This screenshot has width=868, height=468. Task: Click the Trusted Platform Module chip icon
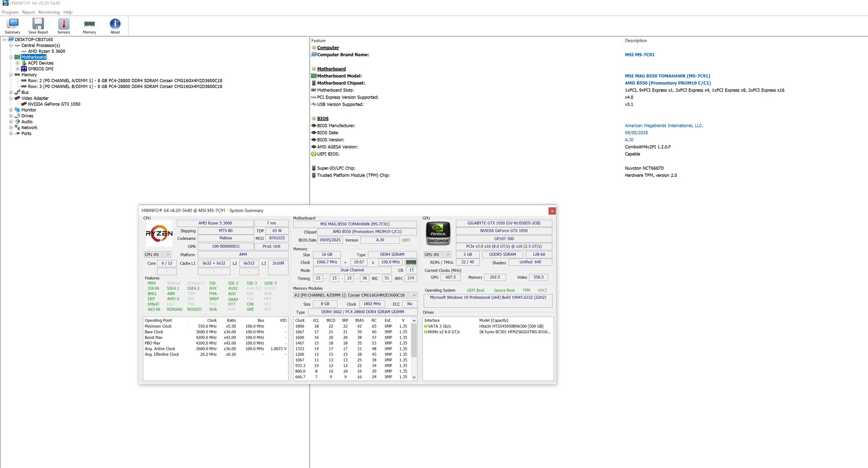314,175
